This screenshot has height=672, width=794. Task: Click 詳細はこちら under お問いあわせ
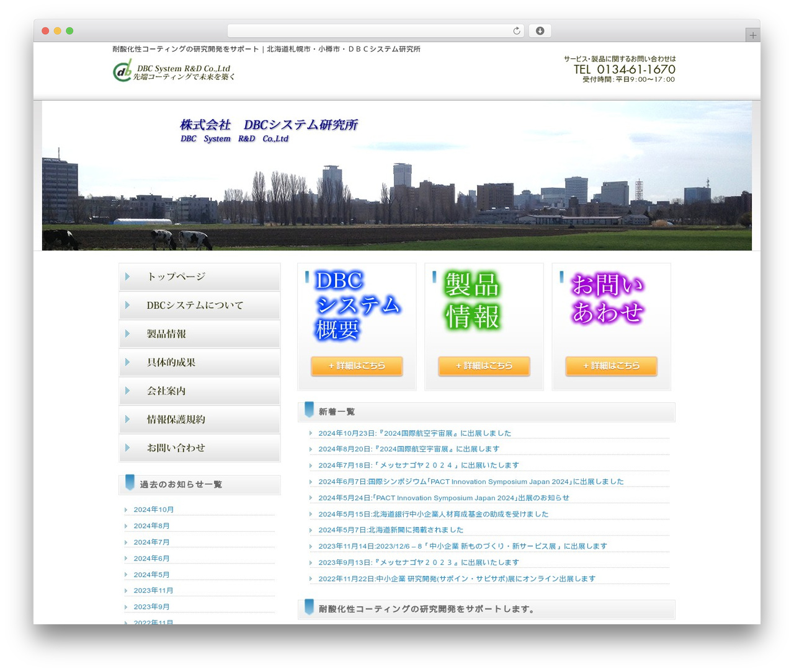click(611, 366)
